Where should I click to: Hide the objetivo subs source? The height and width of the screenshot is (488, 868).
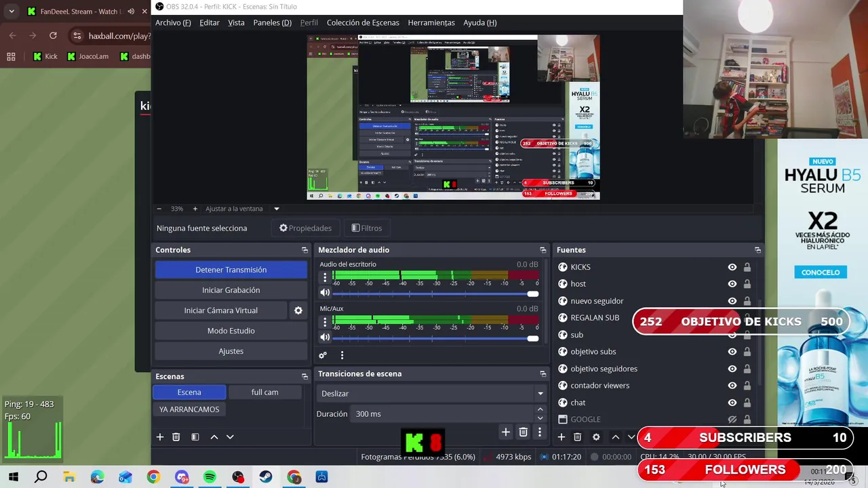(x=732, y=352)
